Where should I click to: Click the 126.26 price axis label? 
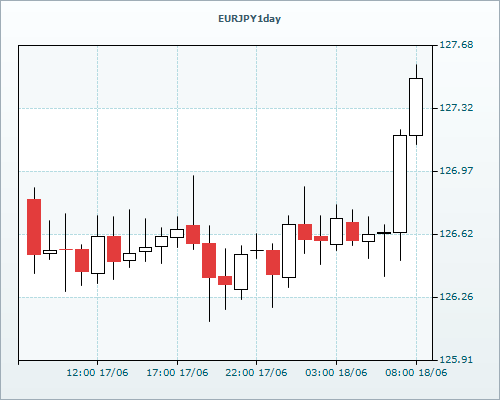pos(456,297)
